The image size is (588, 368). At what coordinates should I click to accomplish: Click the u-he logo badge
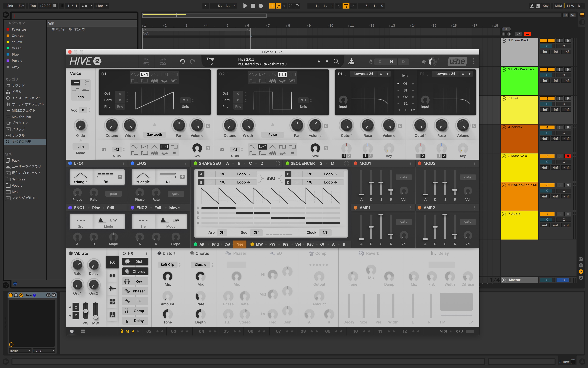458,61
